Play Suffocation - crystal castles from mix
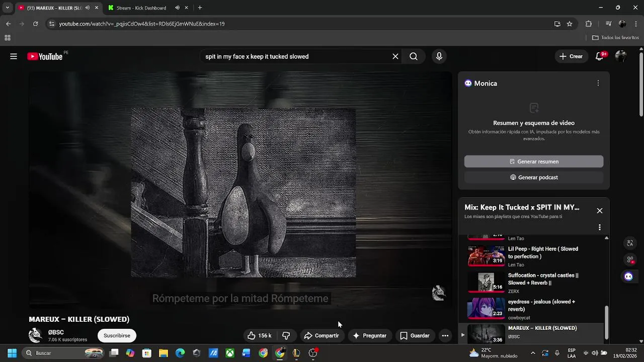This screenshot has height=362, width=644. click(533, 283)
